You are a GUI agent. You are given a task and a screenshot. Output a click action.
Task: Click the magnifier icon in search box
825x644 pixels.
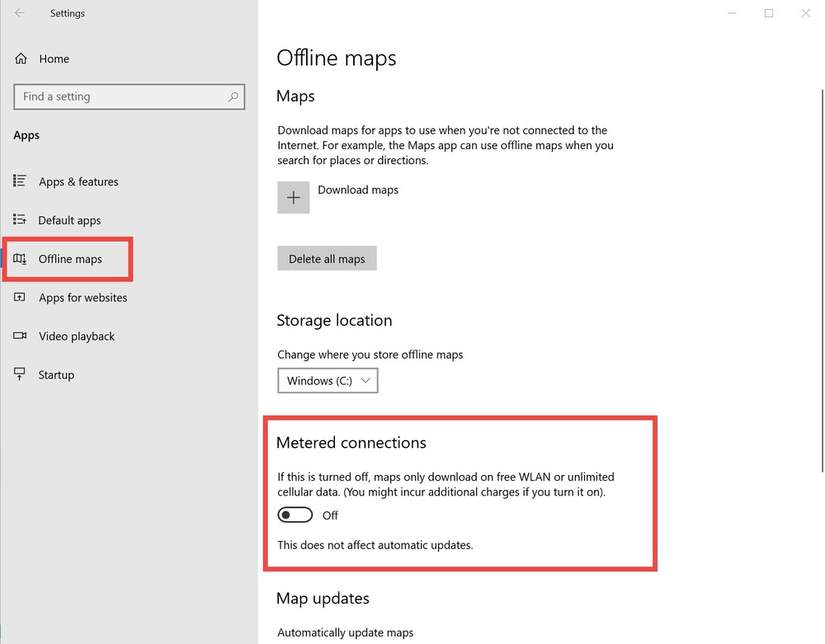tap(233, 96)
